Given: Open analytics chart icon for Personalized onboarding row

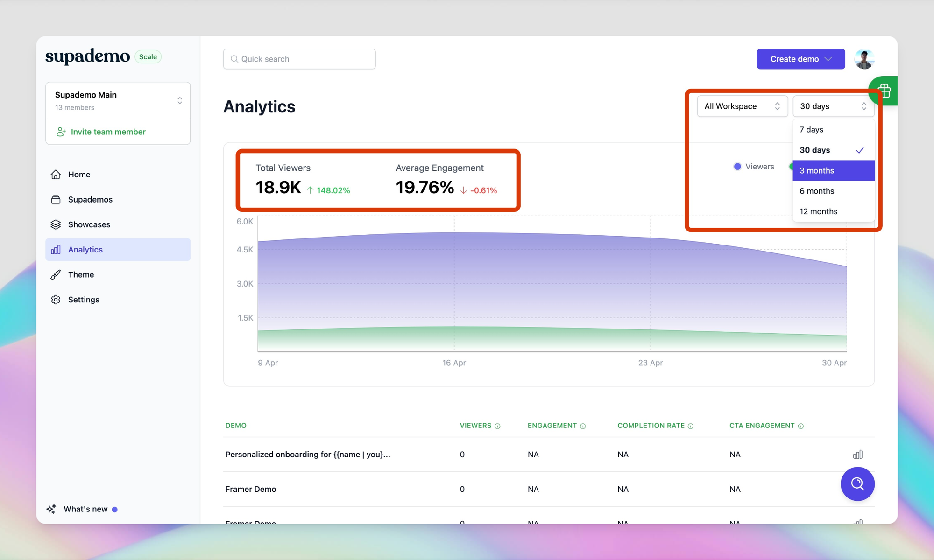Looking at the screenshot, I should tap(858, 455).
